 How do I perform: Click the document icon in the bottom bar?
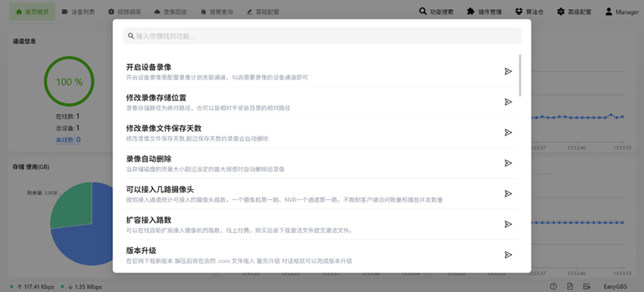(x=570, y=287)
